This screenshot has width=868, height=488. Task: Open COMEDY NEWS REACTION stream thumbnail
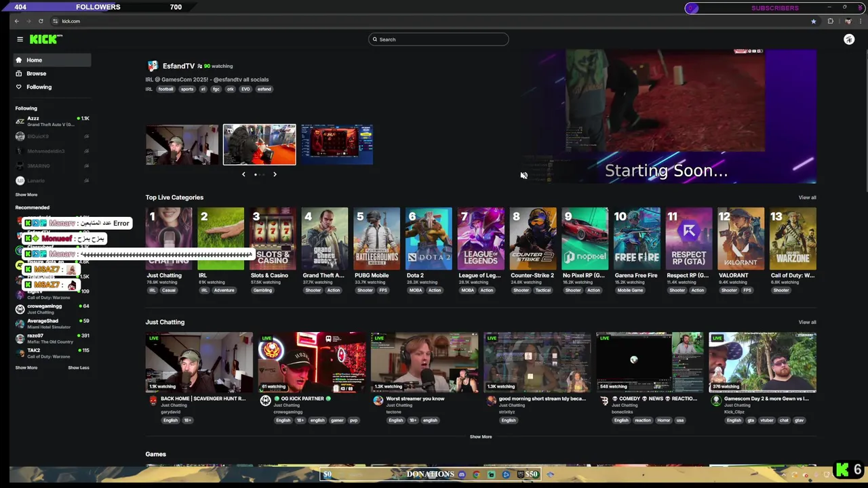(650, 363)
